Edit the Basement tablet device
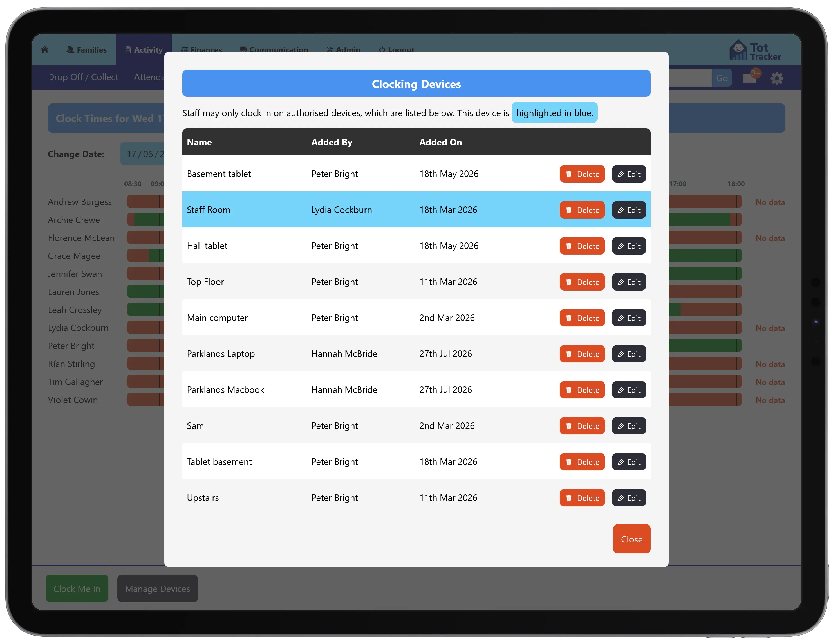The width and height of the screenshot is (833, 644). [629, 174]
